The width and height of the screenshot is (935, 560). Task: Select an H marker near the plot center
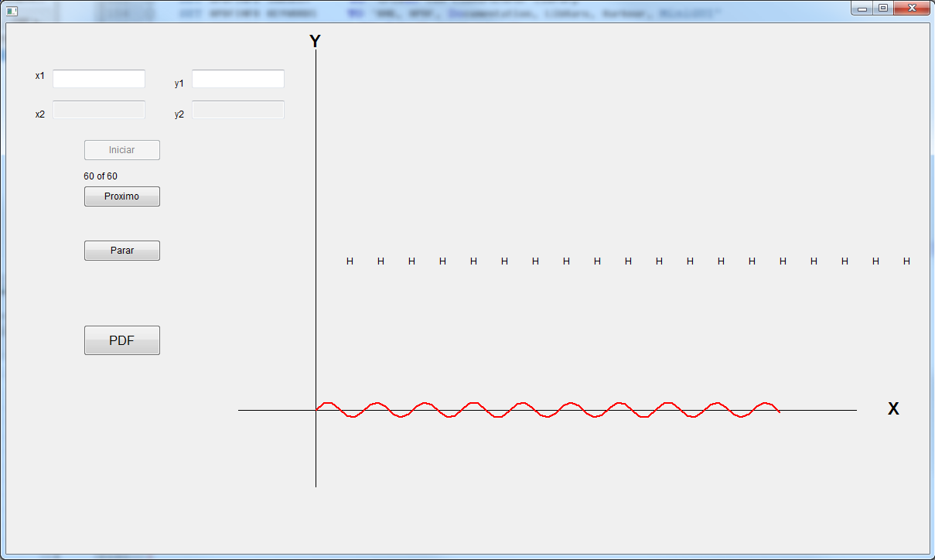click(627, 261)
